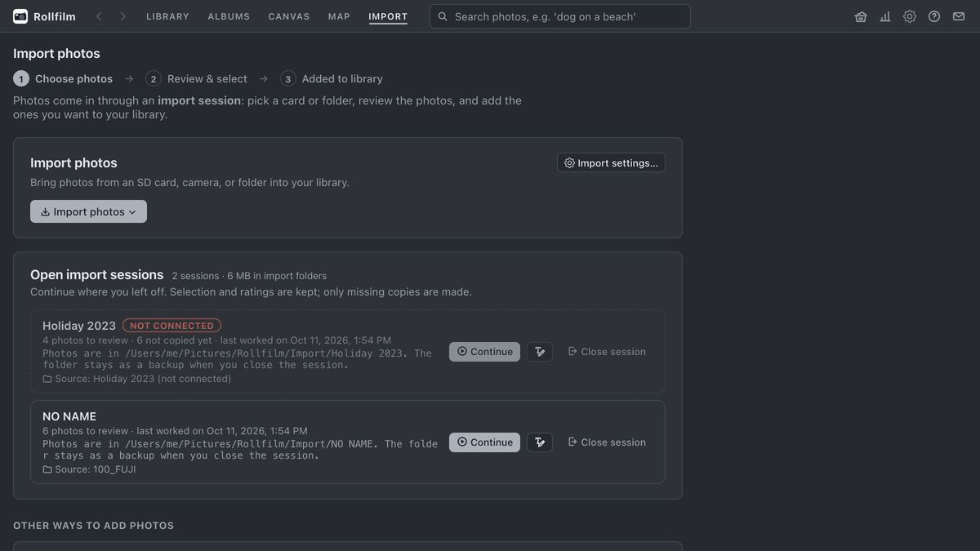
Task: Click step 2 Review & select
Action: pyautogui.click(x=196, y=78)
